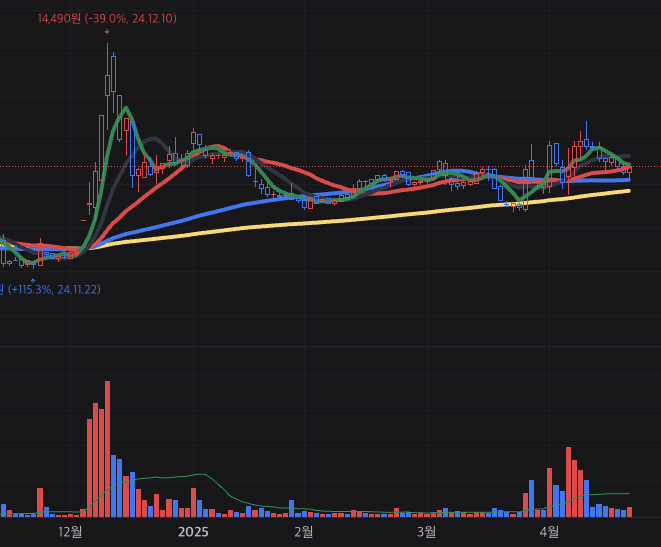Select the 2025 date axis label

click(x=193, y=532)
